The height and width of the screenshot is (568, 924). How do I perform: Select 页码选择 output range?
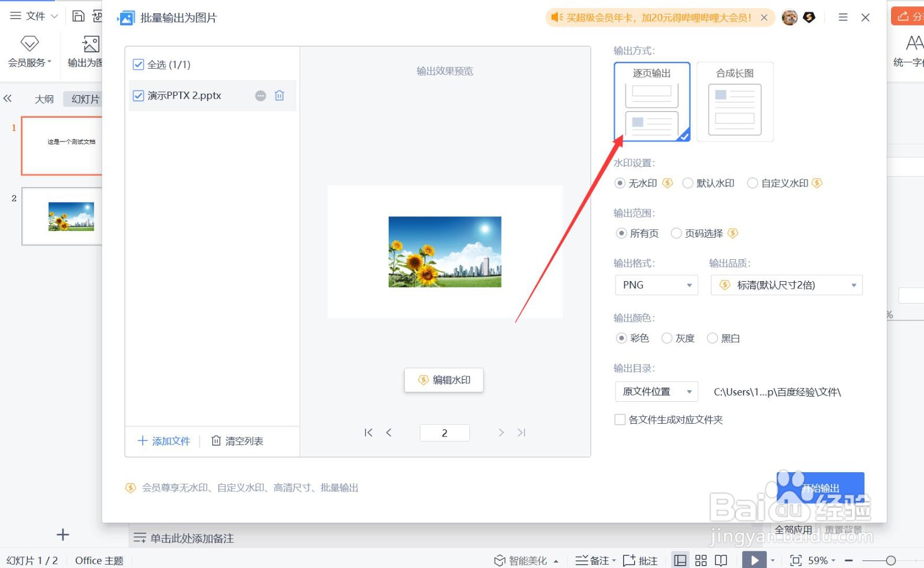pos(676,233)
